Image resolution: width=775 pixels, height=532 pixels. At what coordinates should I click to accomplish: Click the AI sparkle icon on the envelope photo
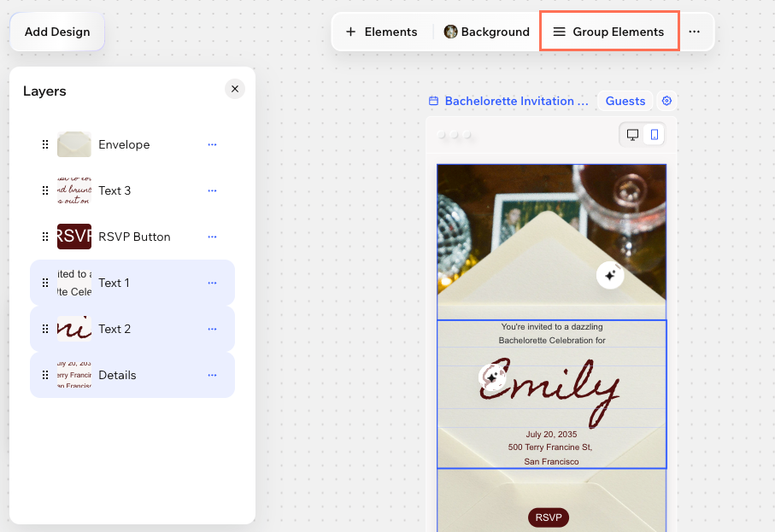point(610,275)
